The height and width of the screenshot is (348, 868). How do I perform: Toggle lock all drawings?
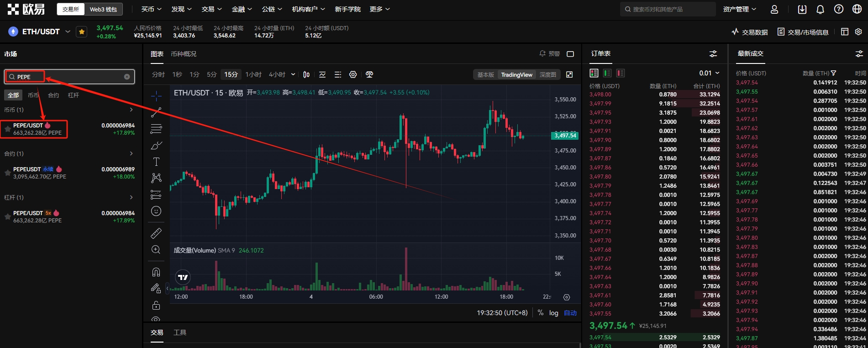coord(156,305)
